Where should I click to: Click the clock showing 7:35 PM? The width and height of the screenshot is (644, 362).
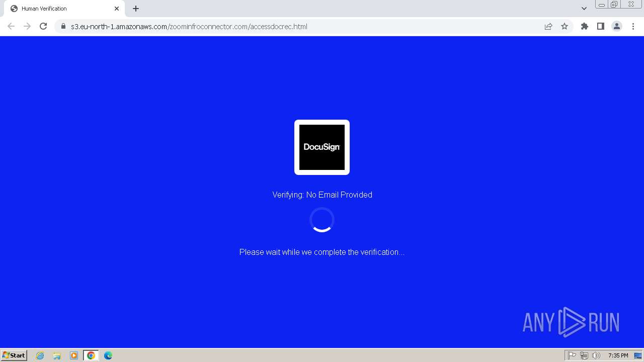618,355
